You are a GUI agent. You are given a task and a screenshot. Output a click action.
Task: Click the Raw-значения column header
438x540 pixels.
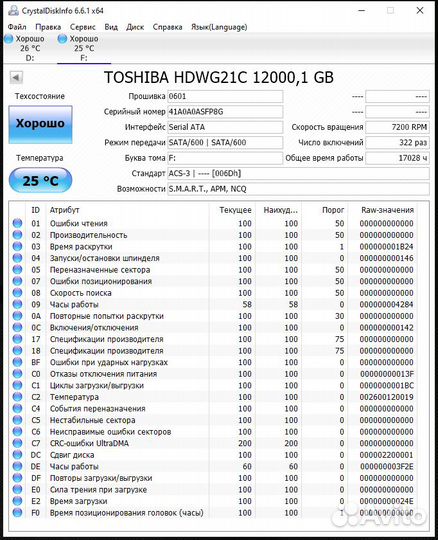tap(387, 210)
